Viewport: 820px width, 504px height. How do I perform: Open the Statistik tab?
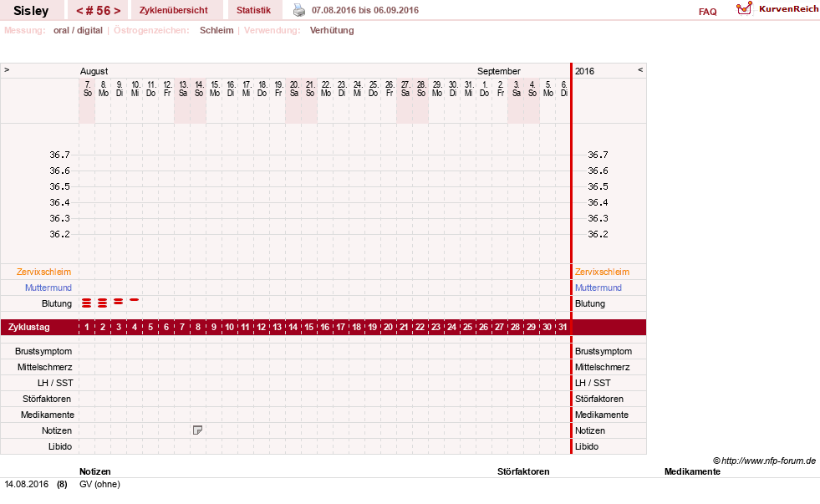pos(253,10)
